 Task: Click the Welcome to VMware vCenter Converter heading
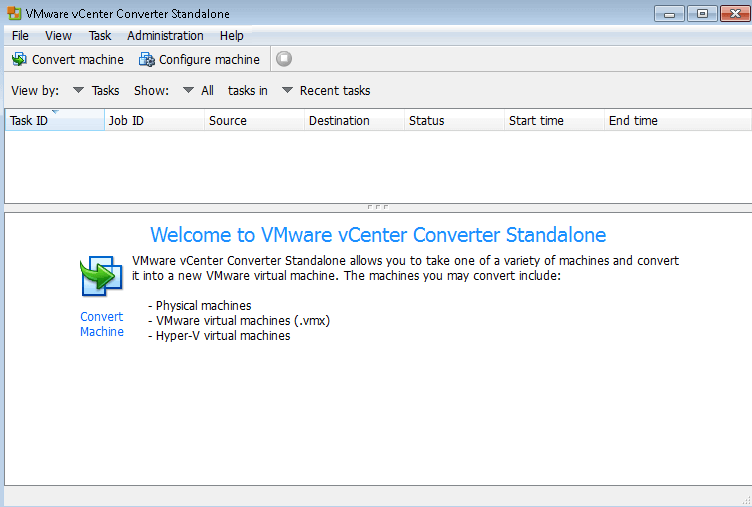click(x=378, y=235)
